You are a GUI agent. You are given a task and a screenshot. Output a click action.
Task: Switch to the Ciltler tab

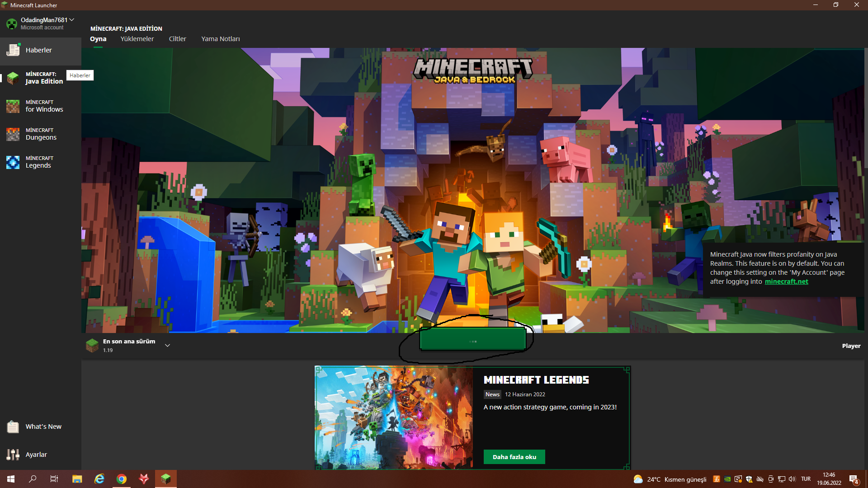click(177, 39)
